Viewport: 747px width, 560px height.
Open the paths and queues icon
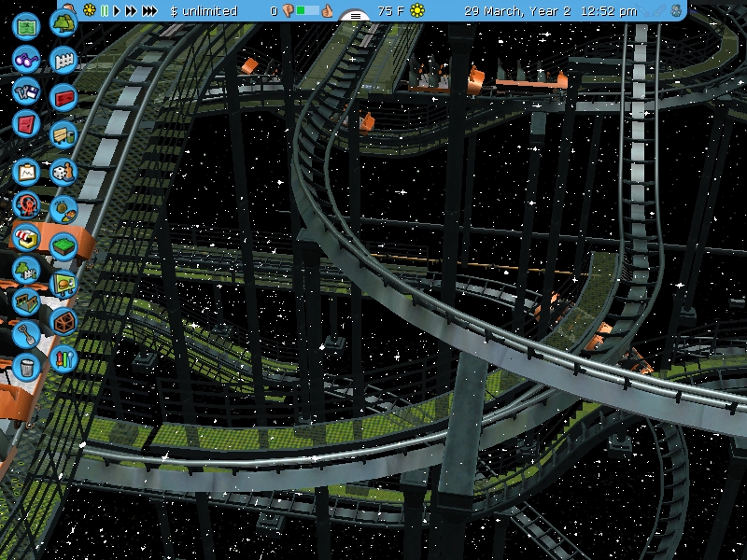tap(26, 301)
